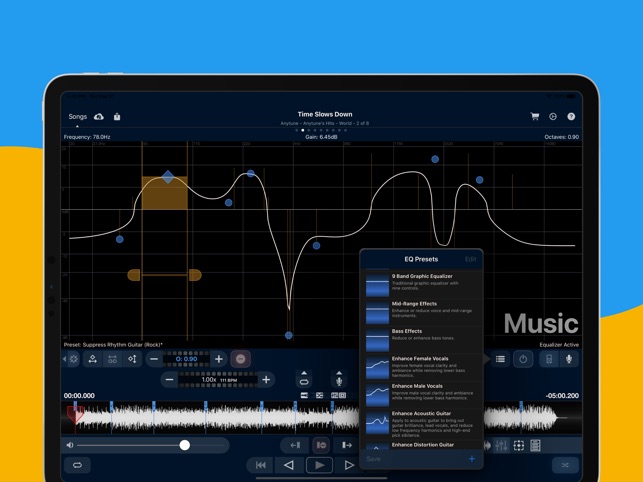Select 9 Band Graphic Equalizer preset
643x482 pixels.
[x=422, y=283]
